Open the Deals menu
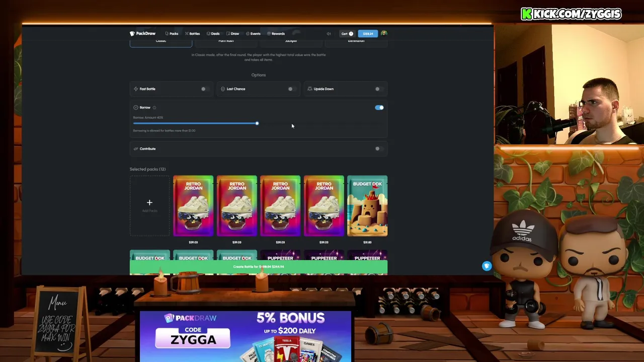 (213, 34)
